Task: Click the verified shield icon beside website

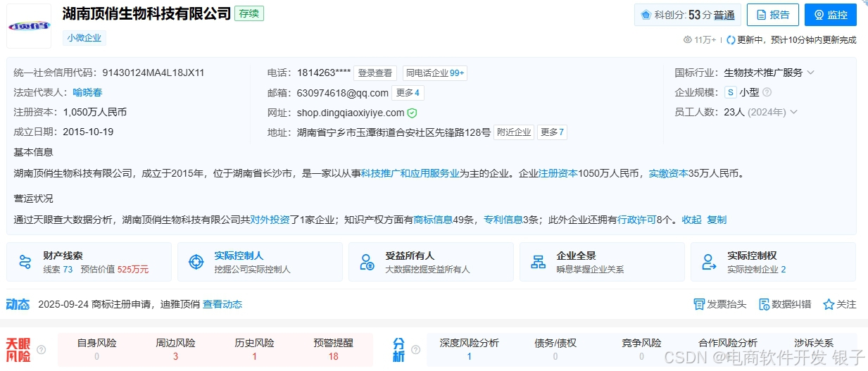Action: (413, 113)
